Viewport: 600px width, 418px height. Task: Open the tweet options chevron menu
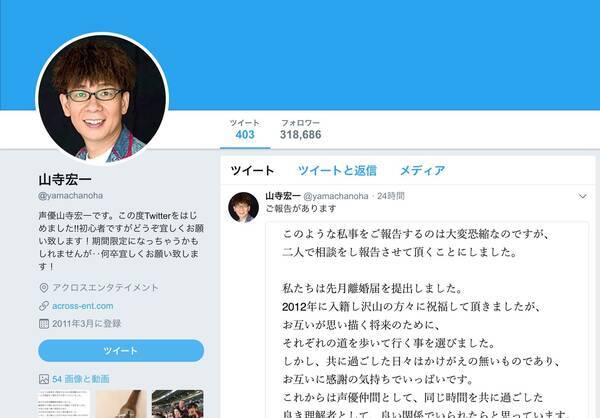(x=582, y=196)
